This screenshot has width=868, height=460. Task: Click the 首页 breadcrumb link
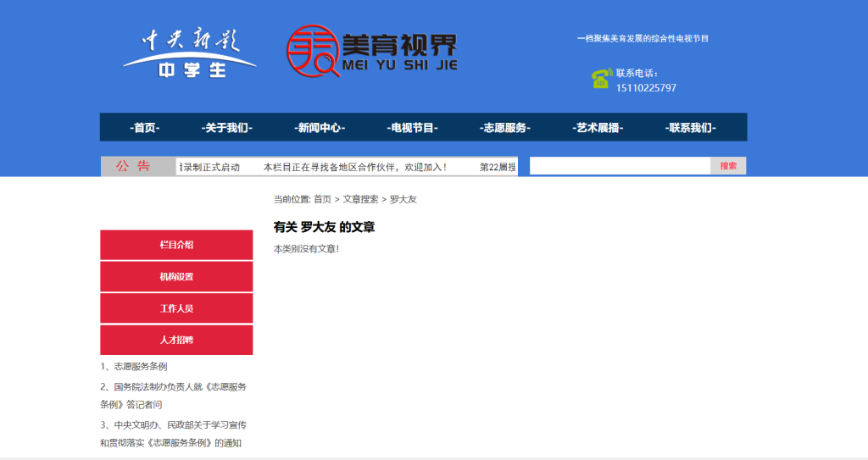(322, 200)
